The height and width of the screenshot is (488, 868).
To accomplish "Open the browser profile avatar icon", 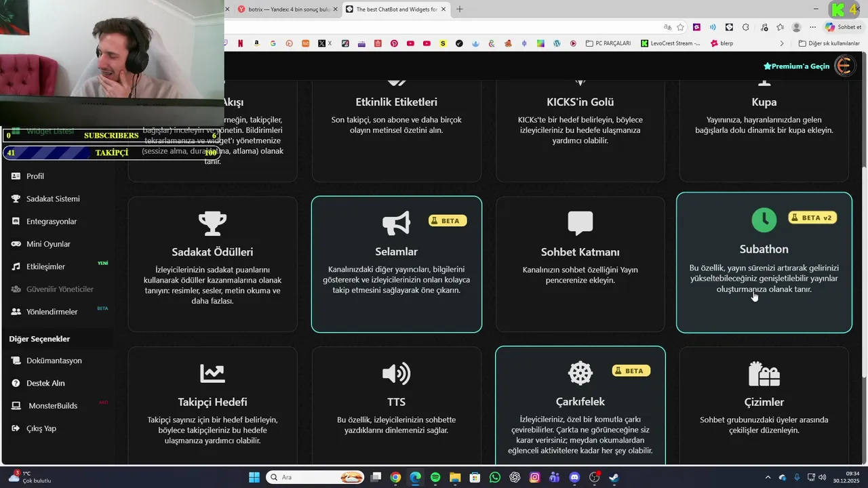I will [x=796, y=27].
